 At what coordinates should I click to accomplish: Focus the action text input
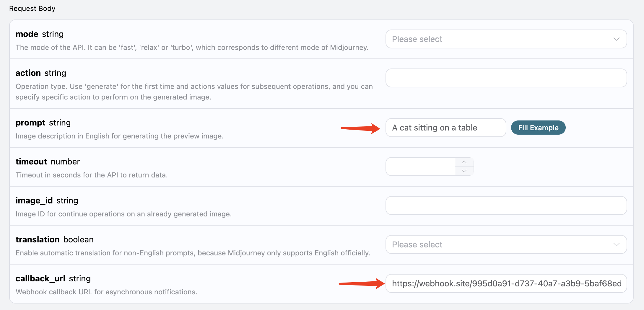point(506,78)
